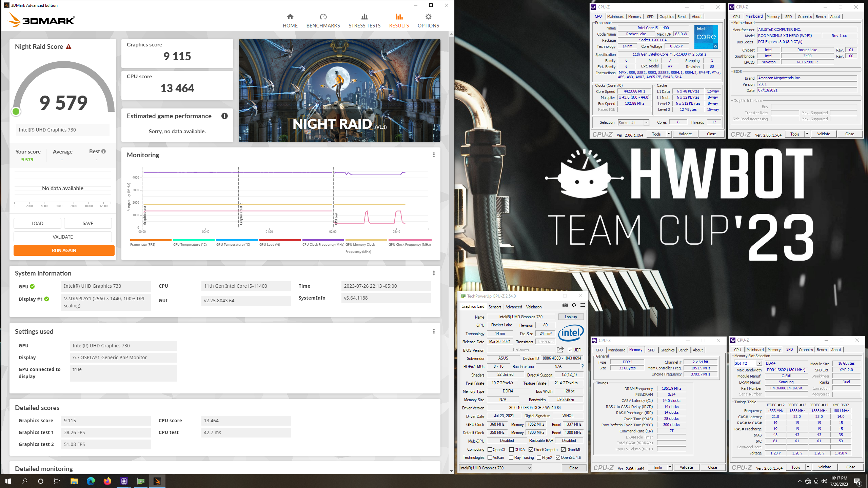Open the HOME section in 3DMark
868x488 pixels.
(x=290, y=21)
